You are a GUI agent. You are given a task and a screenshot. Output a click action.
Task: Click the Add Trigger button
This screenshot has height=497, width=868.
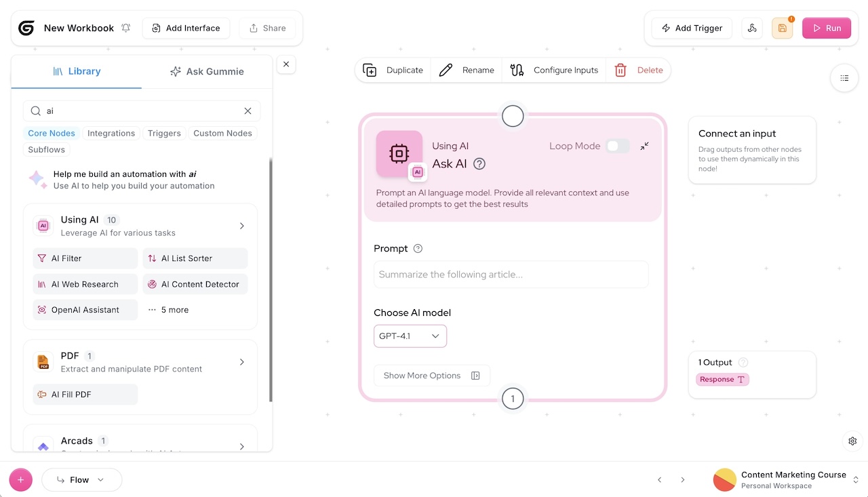[x=692, y=28]
